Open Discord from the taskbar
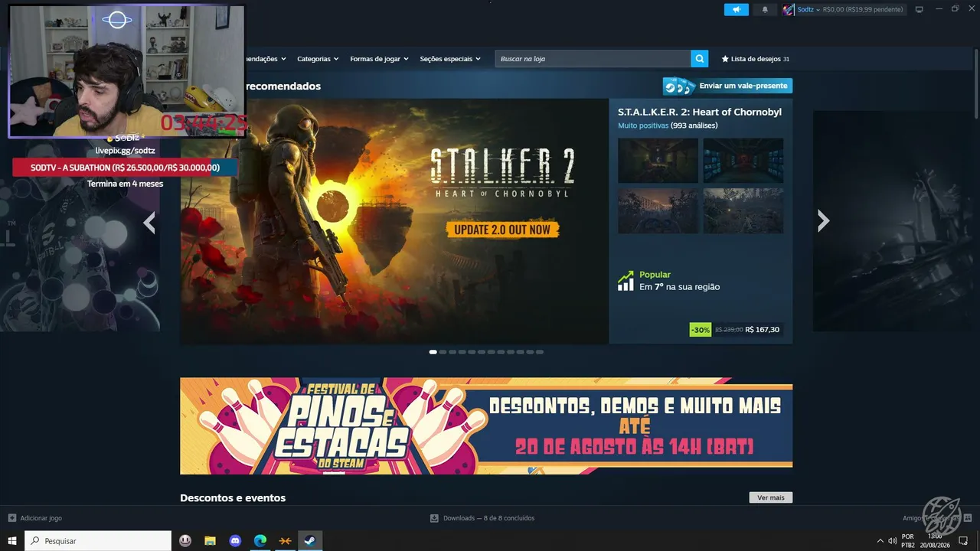The width and height of the screenshot is (980, 551). pyautogui.click(x=235, y=541)
